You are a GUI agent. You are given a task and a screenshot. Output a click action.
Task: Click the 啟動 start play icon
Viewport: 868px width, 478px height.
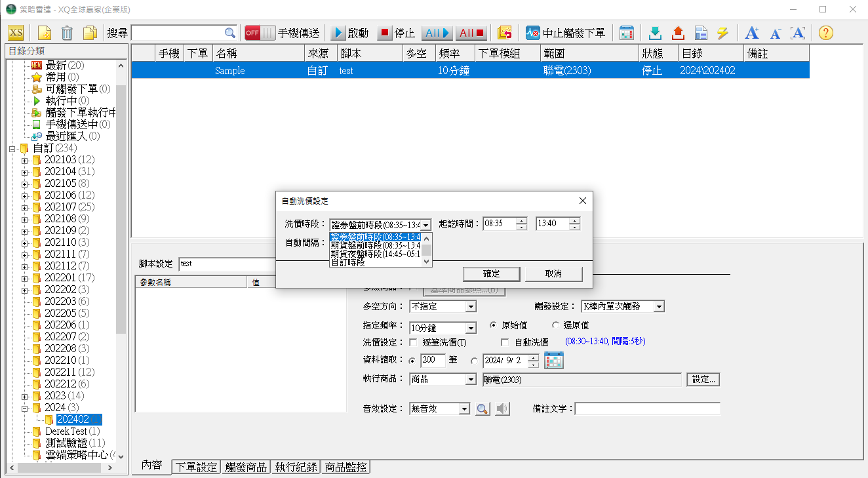pyautogui.click(x=338, y=33)
